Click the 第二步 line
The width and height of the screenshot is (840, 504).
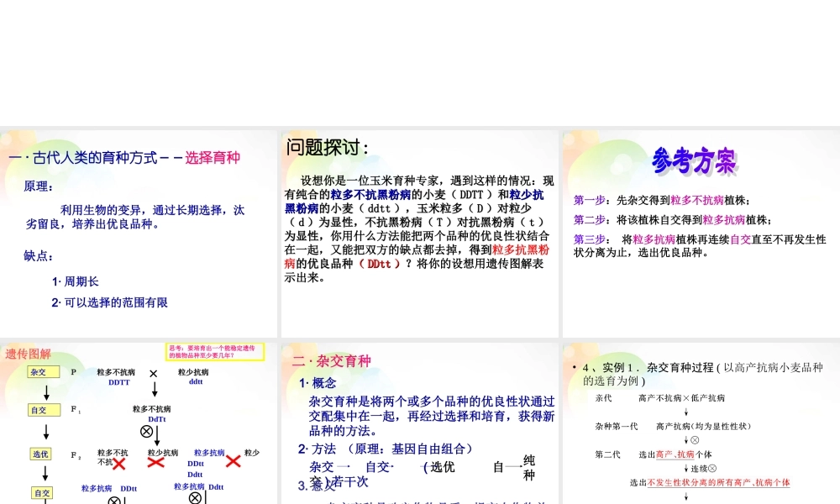point(673,220)
